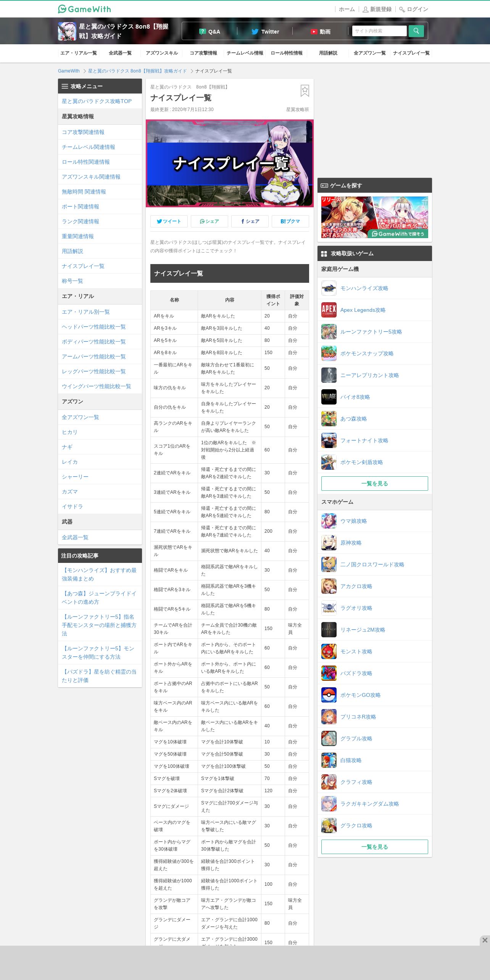Click the モンハンライズ攻略 game icon

[329, 289]
